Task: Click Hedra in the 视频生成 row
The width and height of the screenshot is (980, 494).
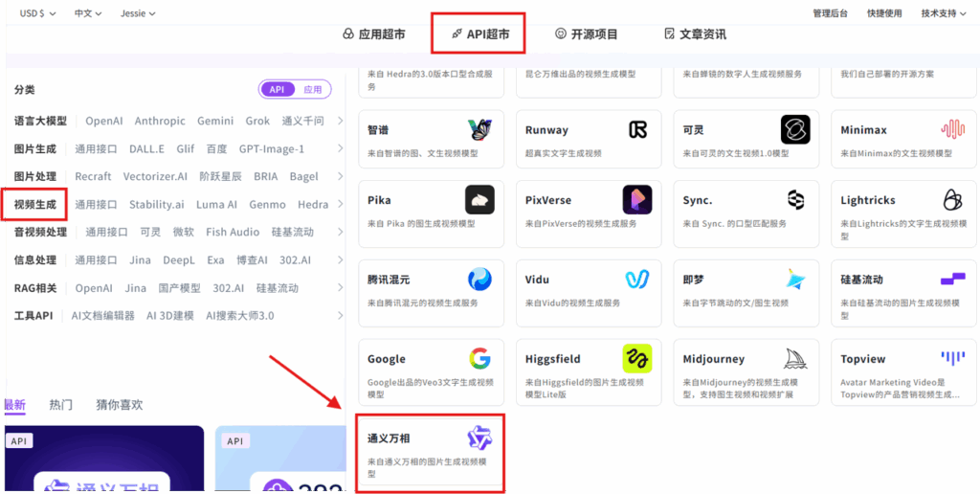Action: tap(313, 205)
